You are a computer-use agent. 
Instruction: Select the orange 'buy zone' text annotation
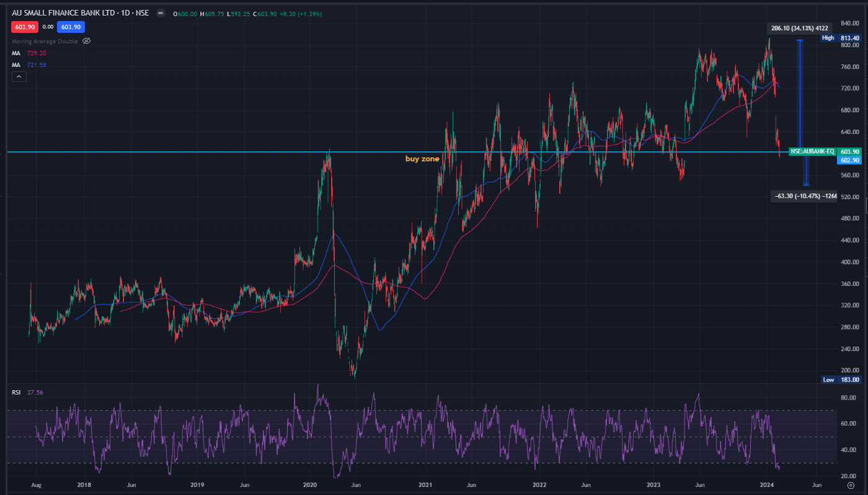coord(422,159)
